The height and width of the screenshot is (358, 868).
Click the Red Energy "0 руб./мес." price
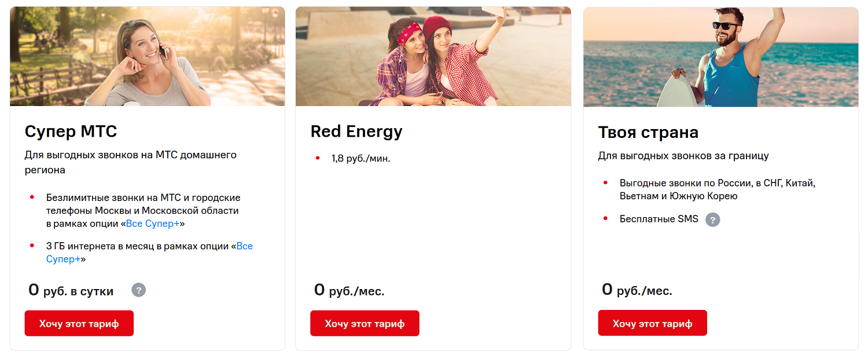pyautogui.click(x=349, y=291)
